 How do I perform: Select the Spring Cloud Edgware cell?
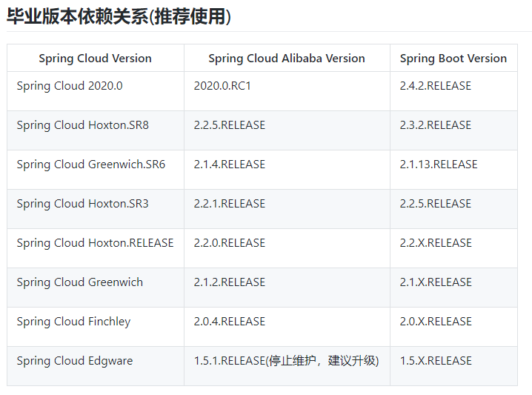tap(96, 366)
